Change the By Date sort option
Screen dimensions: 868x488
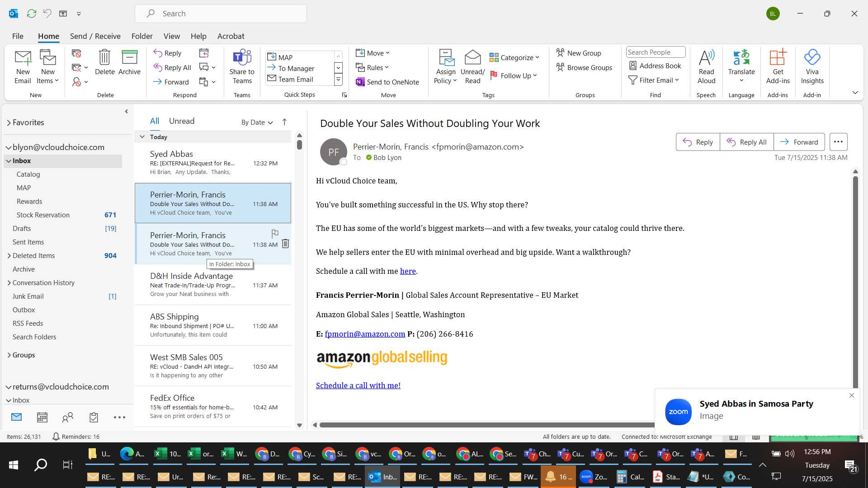257,122
